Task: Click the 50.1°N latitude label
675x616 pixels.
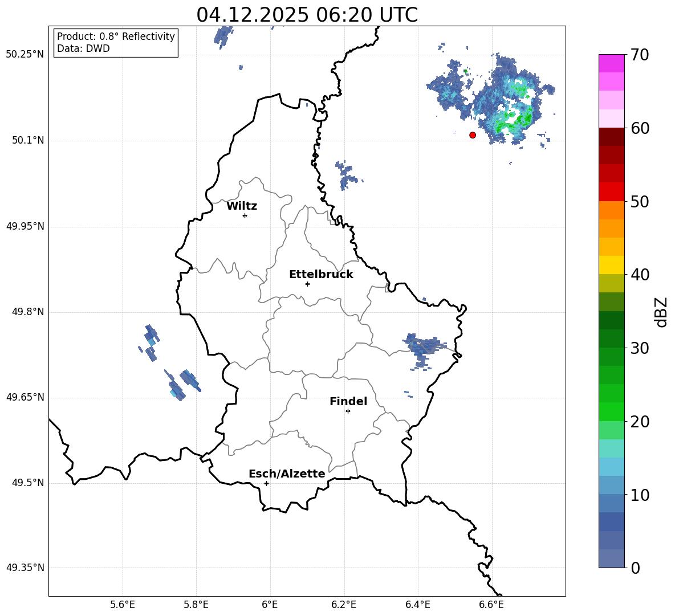Action: [28, 141]
